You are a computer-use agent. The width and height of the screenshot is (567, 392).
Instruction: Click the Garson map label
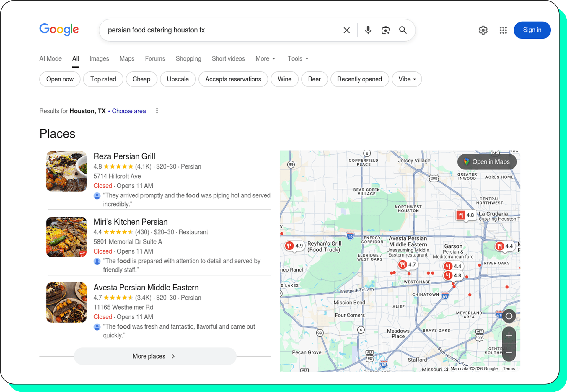[x=453, y=246]
